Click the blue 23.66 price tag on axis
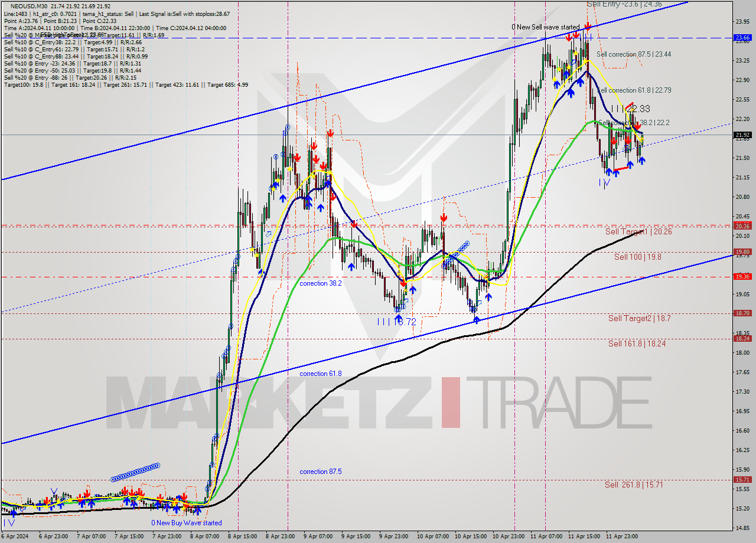This screenshot has height=543, width=756. (x=742, y=38)
